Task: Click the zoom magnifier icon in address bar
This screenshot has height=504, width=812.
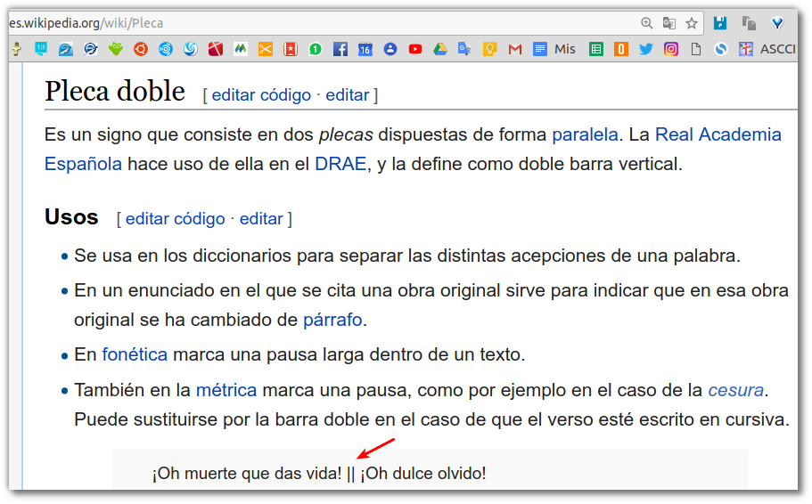Action: pos(646,23)
